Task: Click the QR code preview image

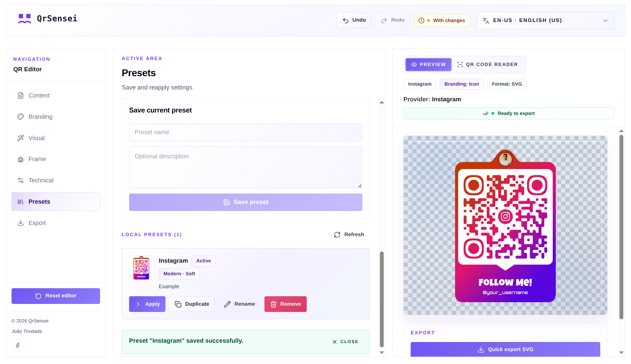Action: coord(505,225)
